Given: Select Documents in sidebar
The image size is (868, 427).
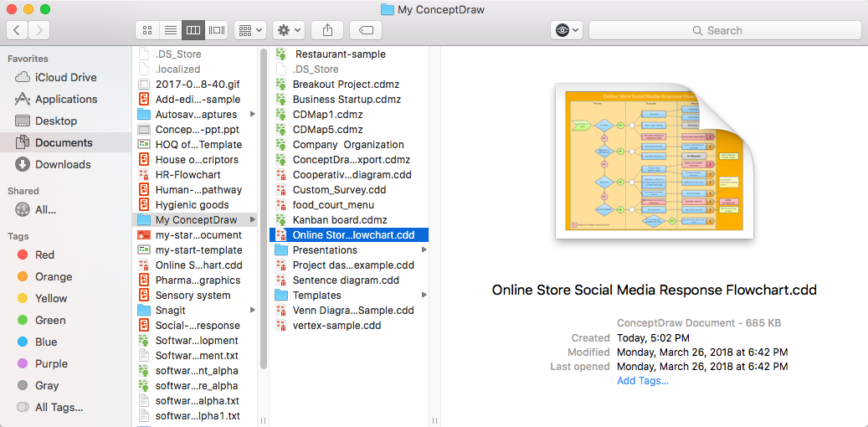Looking at the screenshot, I should [x=66, y=142].
